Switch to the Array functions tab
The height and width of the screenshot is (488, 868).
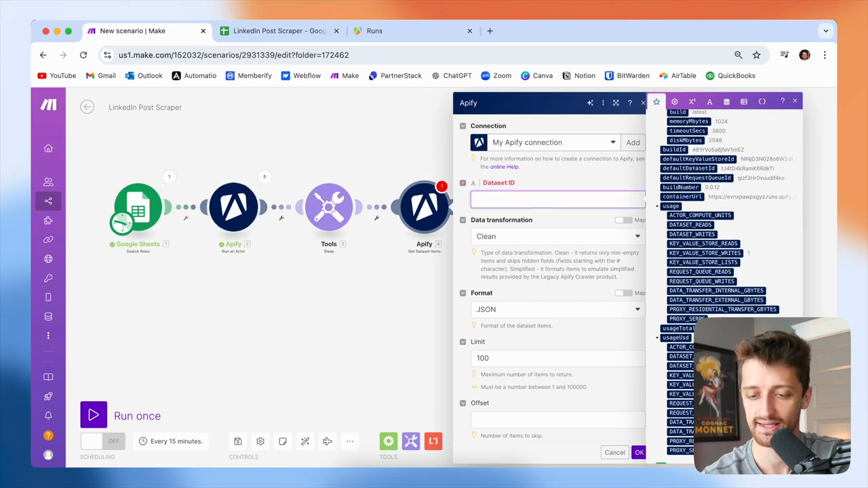744,102
